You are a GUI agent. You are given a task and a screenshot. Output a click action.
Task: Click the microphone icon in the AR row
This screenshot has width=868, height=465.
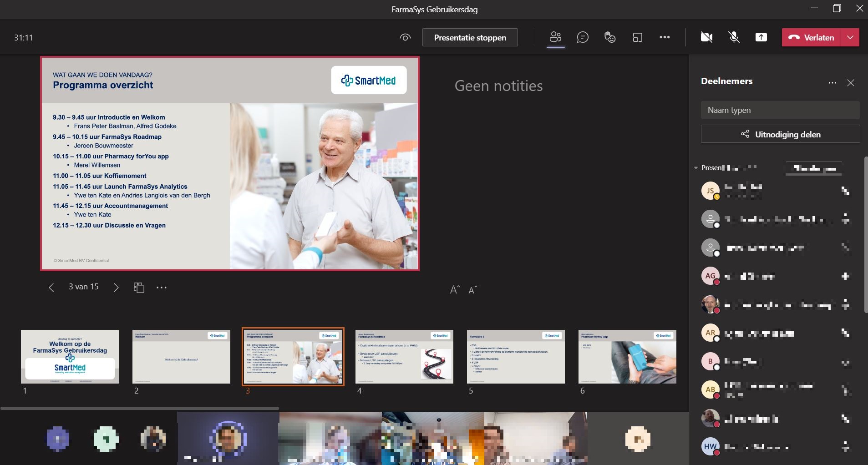(x=845, y=333)
